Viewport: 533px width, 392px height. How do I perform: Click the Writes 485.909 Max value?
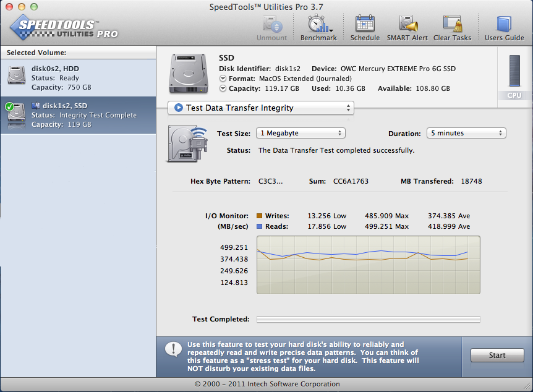386,216
